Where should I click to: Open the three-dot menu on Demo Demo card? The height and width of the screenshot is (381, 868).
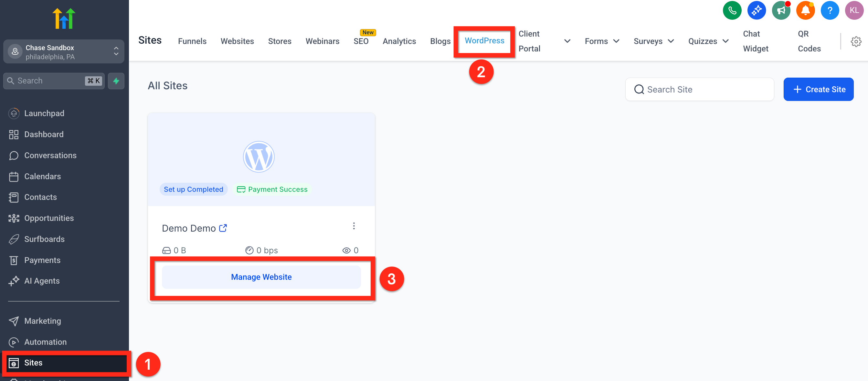click(x=354, y=226)
